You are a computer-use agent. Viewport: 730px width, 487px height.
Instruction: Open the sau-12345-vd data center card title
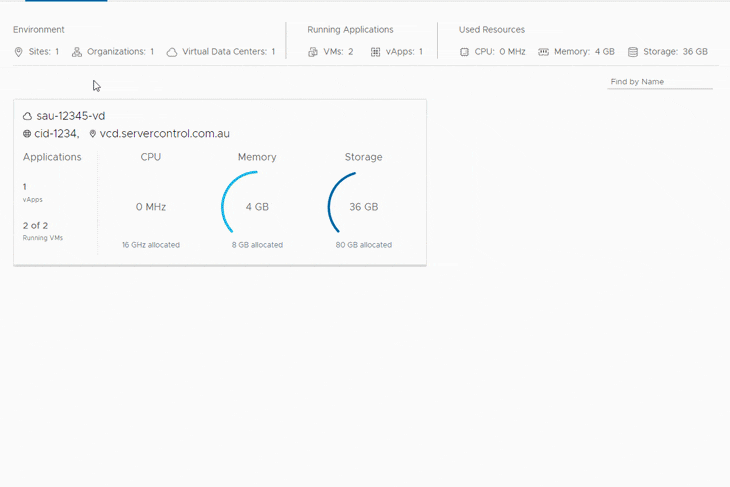pyautogui.click(x=70, y=116)
